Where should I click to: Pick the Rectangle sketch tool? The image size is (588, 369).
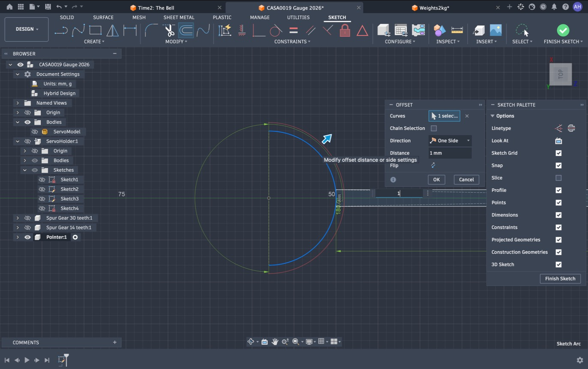coord(95,30)
